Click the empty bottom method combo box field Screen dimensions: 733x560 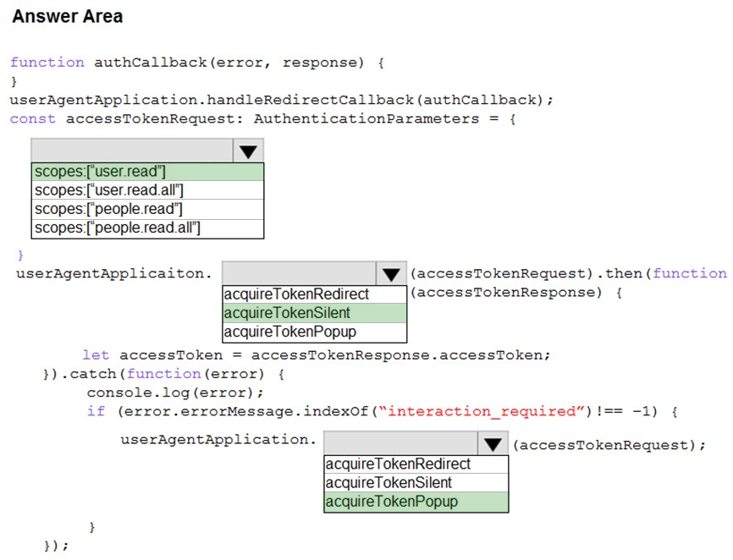pyautogui.click(x=400, y=444)
